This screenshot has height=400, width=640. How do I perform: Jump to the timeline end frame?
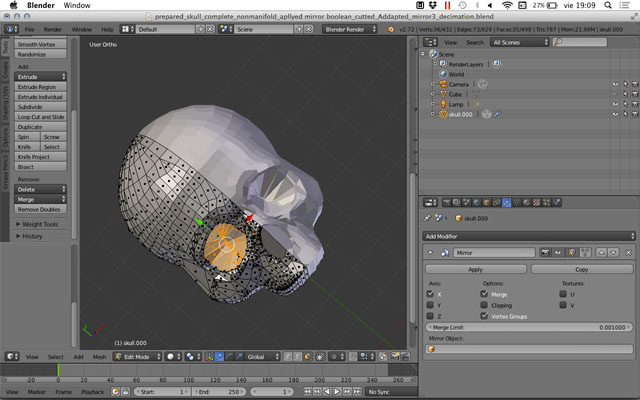[357, 392]
